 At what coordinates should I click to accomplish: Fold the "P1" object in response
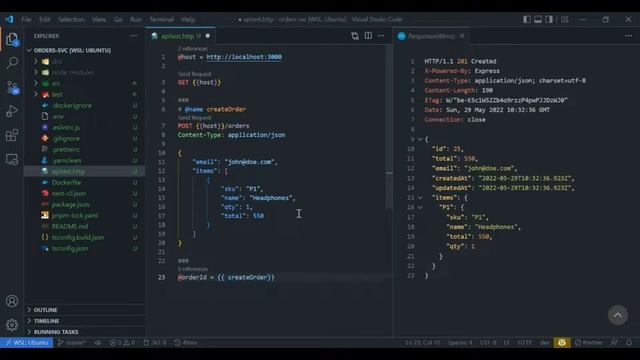click(420, 207)
